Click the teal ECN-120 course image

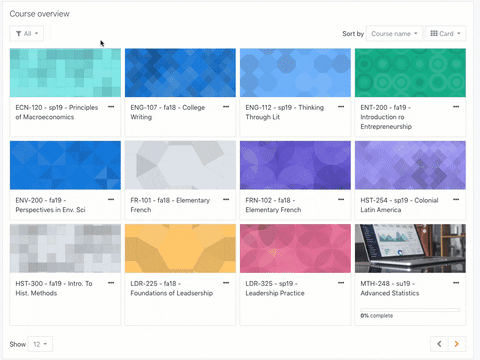(x=65, y=73)
